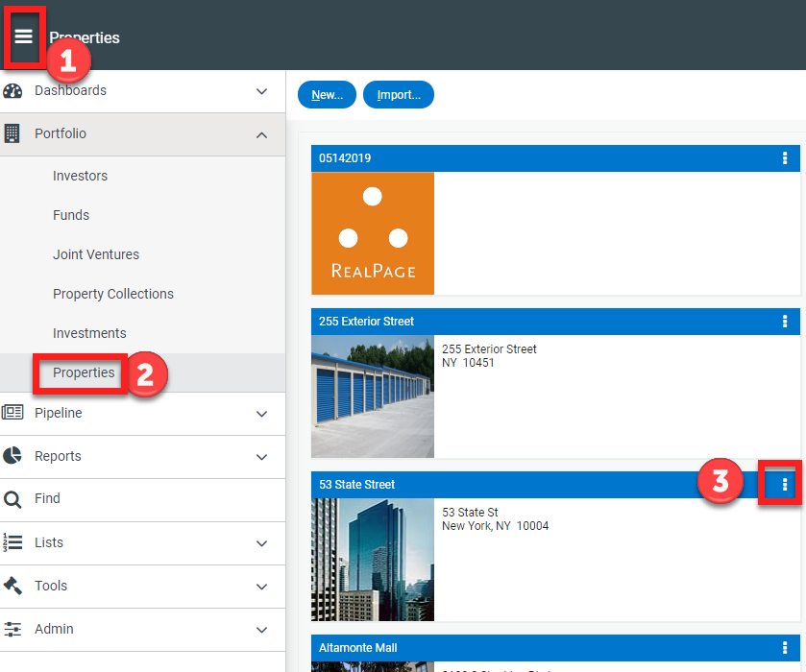This screenshot has width=806, height=672.
Task: Click the Portfolio building icon
Action: point(12,133)
